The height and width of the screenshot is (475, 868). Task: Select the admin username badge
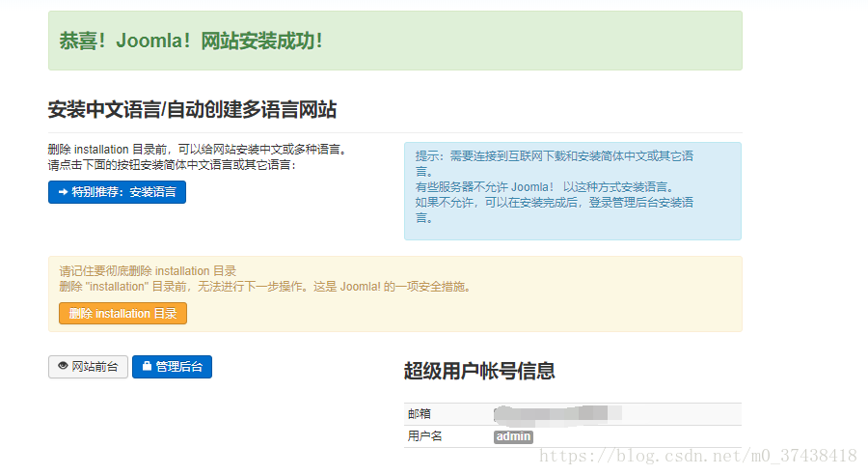coord(513,436)
